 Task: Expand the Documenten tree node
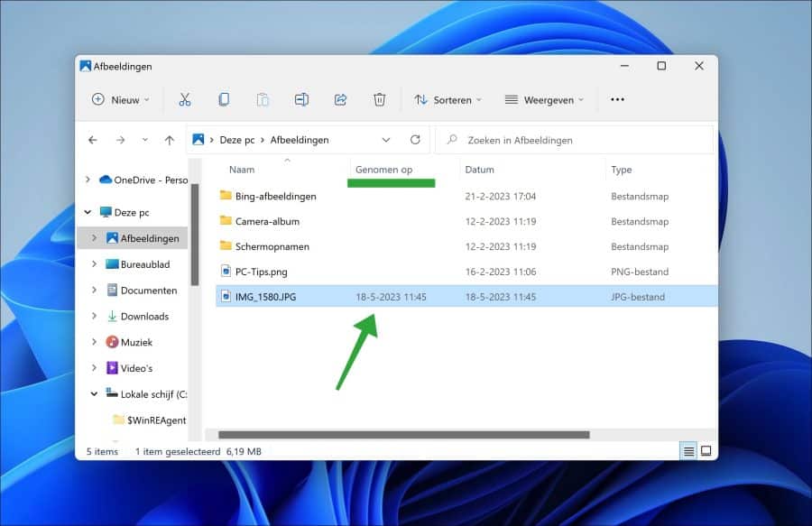point(94,290)
